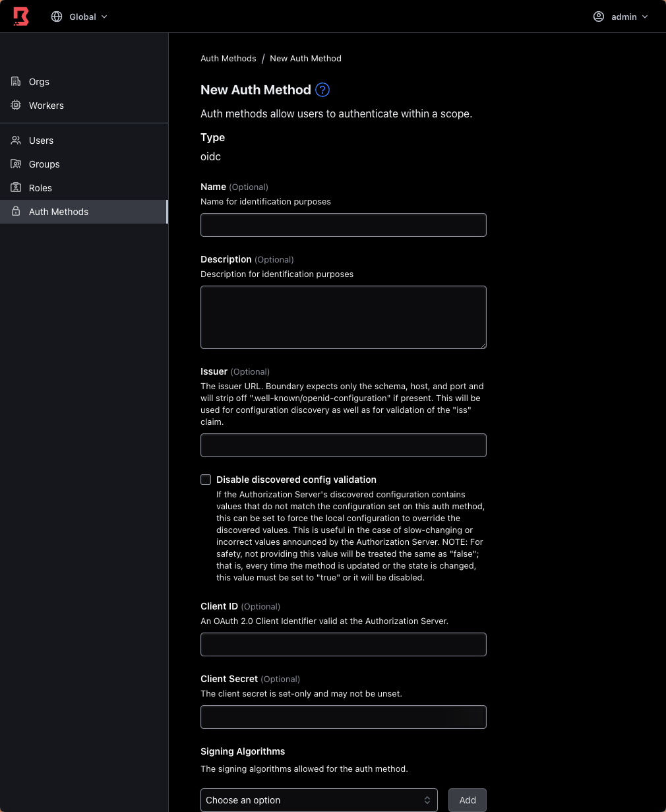Image resolution: width=666 pixels, height=812 pixels.
Task: Click the Boundary logo icon
Action: click(x=21, y=16)
